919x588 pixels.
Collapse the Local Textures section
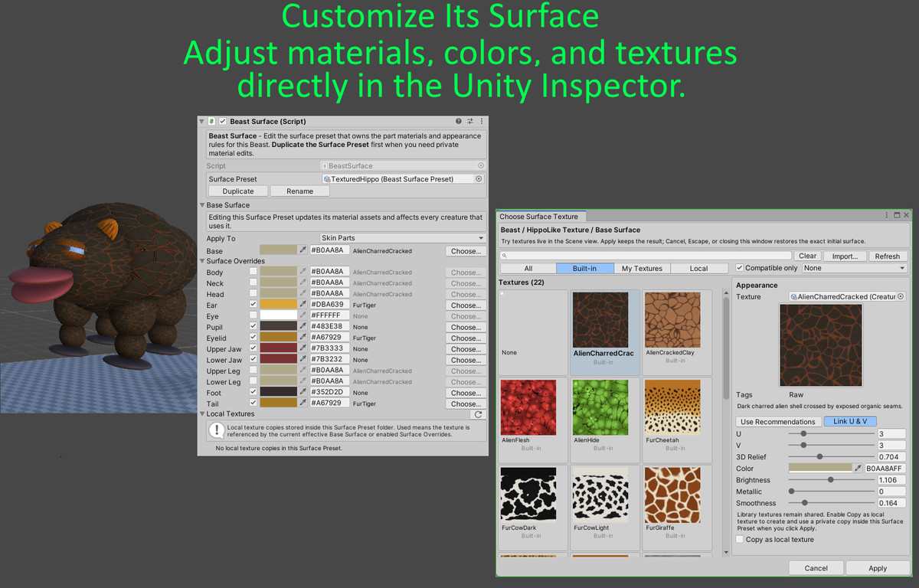[202, 414]
